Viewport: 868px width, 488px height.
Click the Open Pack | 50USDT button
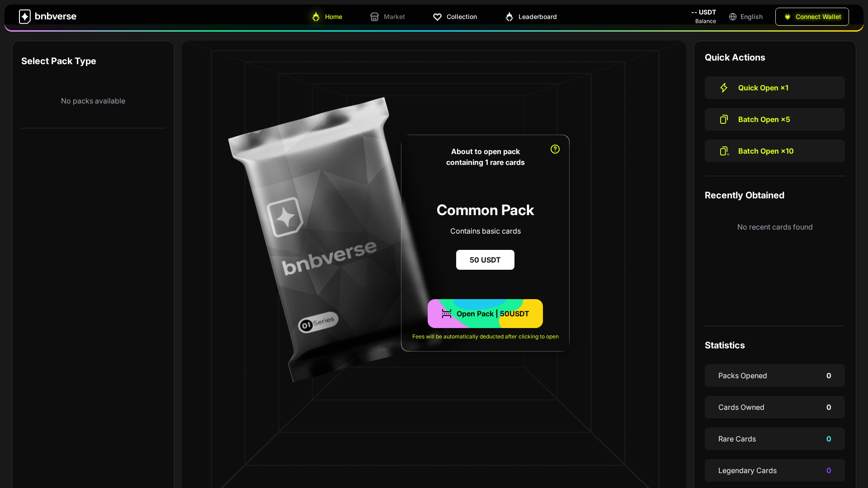coord(485,314)
